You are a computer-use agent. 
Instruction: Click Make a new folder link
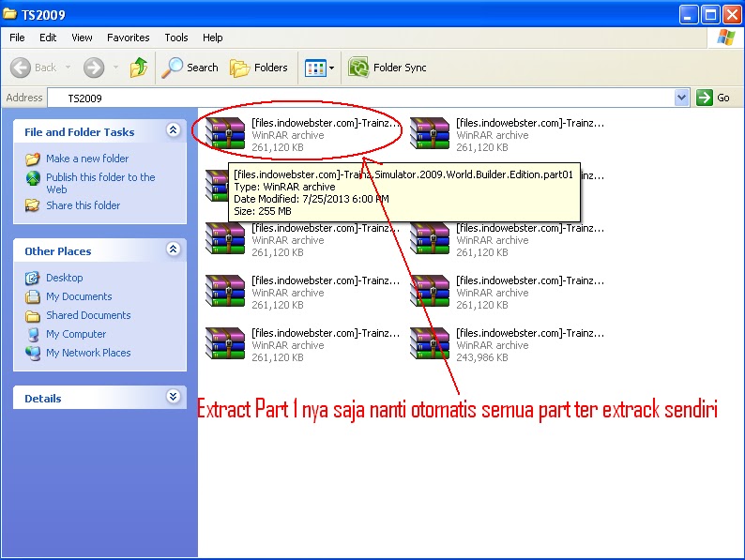pyautogui.click(x=87, y=159)
